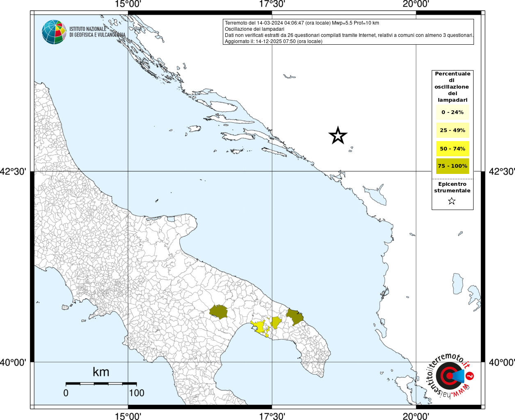Click the '100' scale bar value

[137, 393]
